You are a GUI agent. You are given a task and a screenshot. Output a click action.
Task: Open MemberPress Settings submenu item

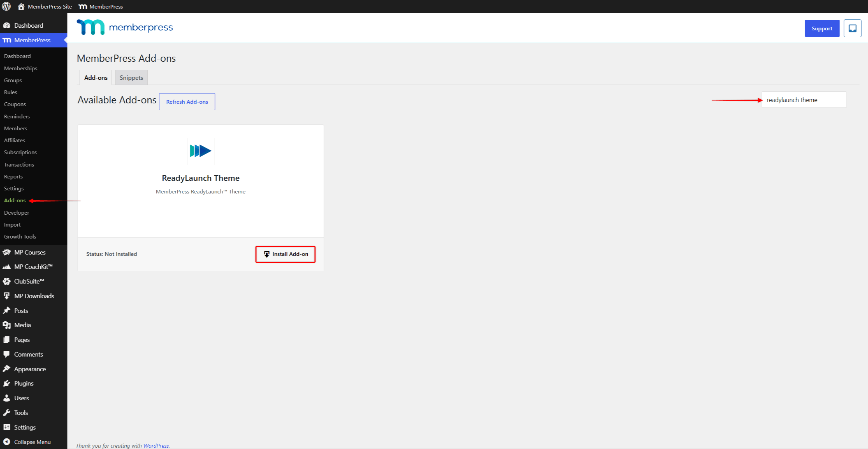coord(14,188)
